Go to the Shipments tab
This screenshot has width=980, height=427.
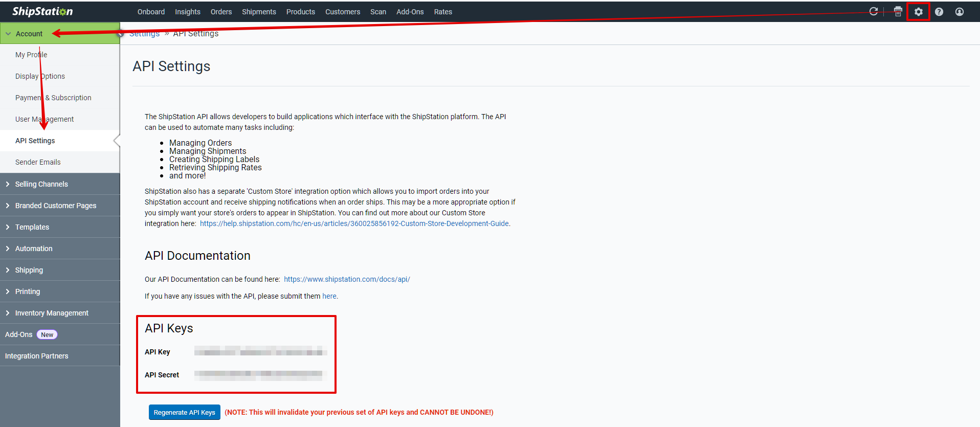click(x=259, y=12)
